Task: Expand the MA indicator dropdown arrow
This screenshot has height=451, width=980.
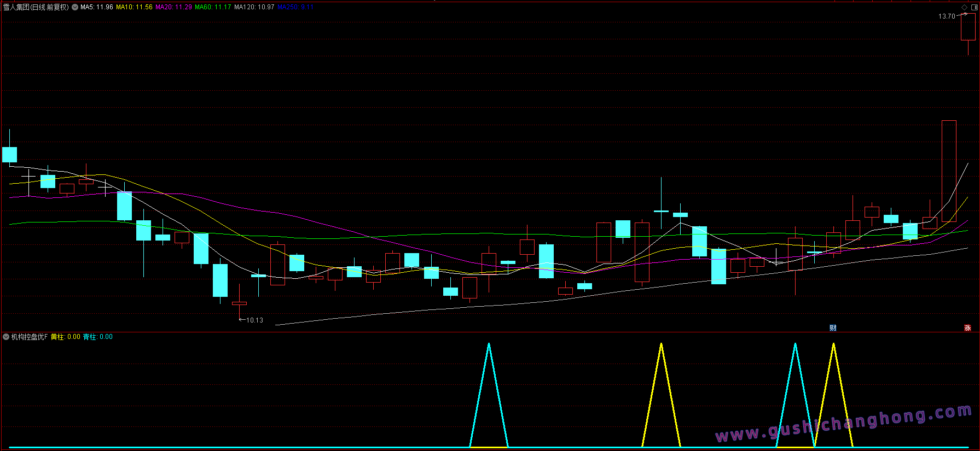Action: 75,7
